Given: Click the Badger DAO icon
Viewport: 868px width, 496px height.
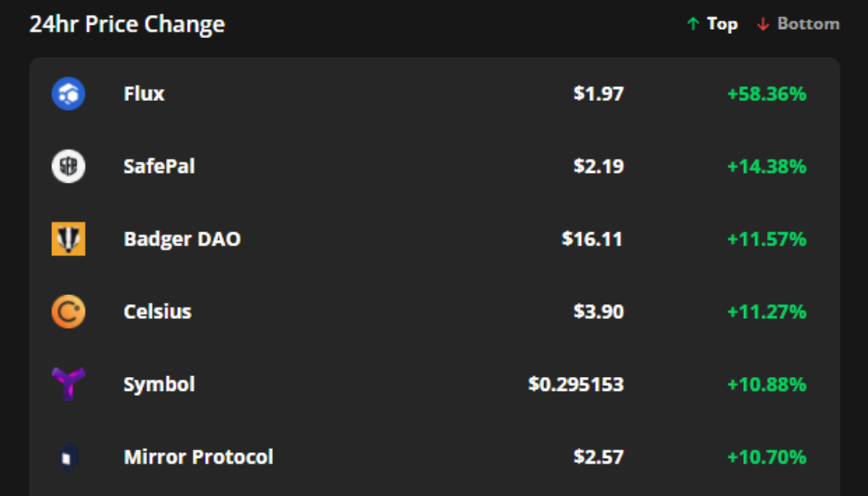Looking at the screenshot, I should [68, 239].
